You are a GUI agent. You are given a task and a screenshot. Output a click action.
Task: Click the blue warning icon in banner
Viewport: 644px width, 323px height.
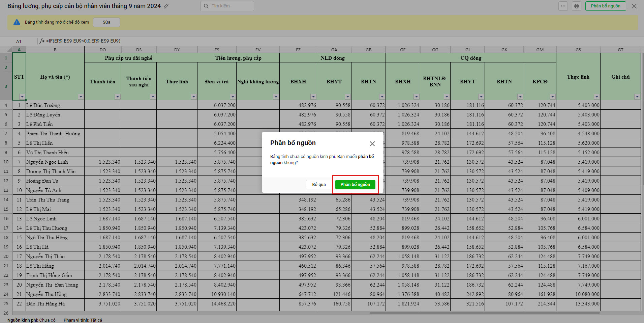coord(17,22)
